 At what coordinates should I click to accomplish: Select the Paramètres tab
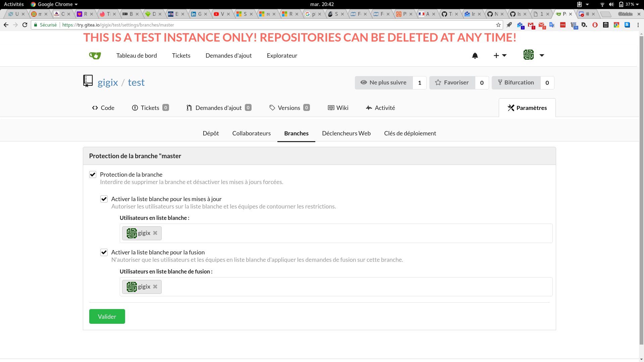(527, 108)
